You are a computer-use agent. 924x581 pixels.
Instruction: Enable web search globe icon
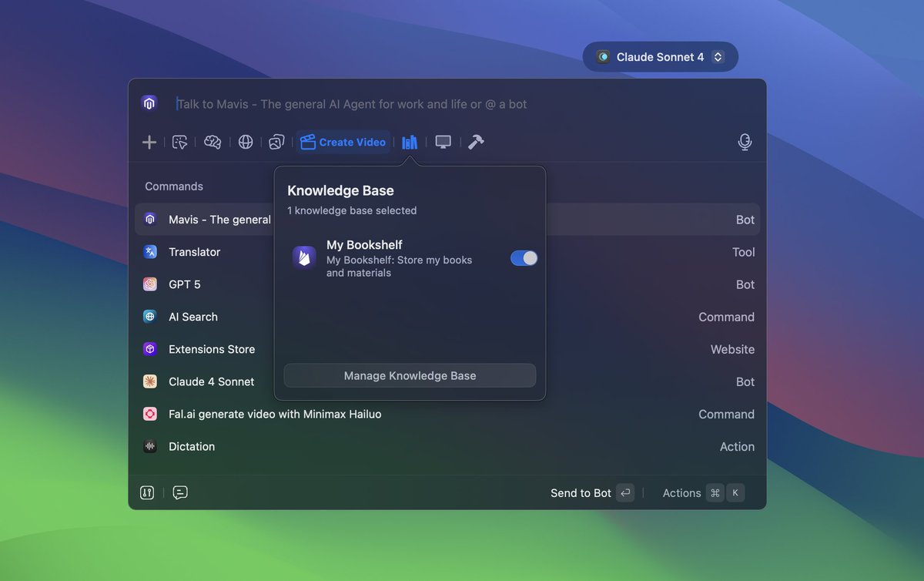246,142
